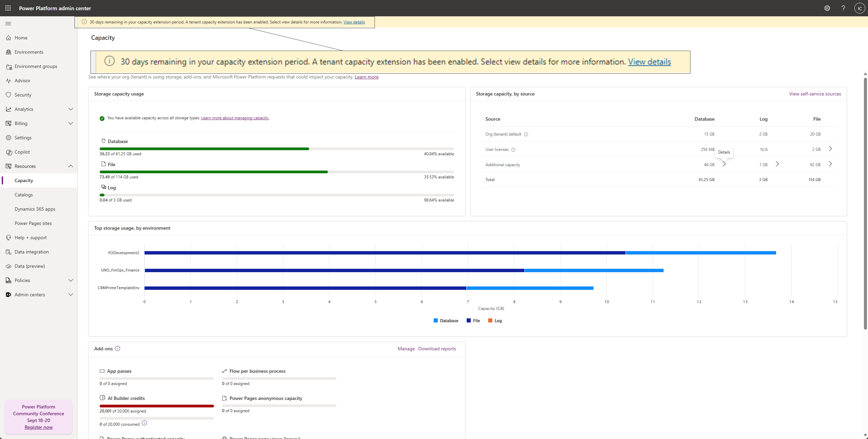Image resolution: width=868 pixels, height=439 pixels.
Task: Toggle File series in chart legend
Action: point(473,321)
